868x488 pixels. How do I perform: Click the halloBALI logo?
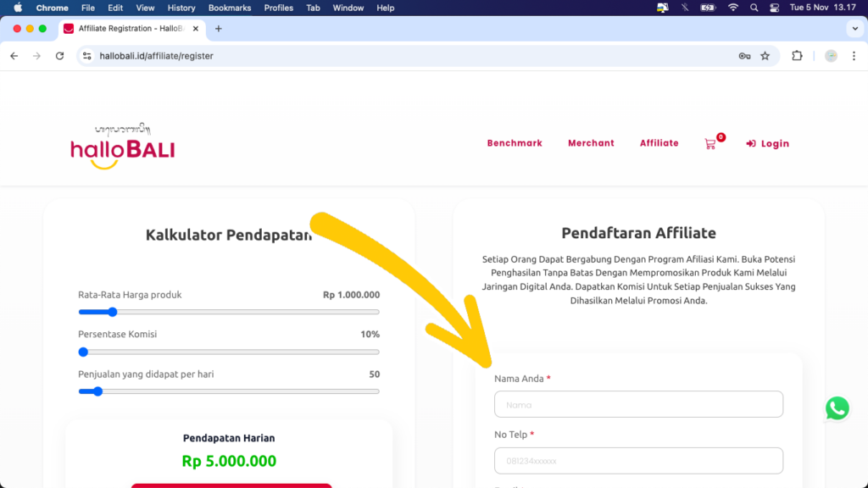pyautogui.click(x=123, y=146)
